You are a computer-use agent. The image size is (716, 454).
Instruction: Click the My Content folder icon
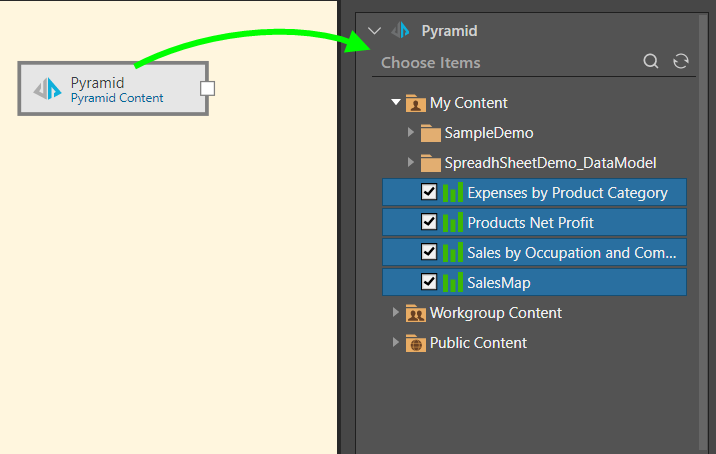point(416,103)
